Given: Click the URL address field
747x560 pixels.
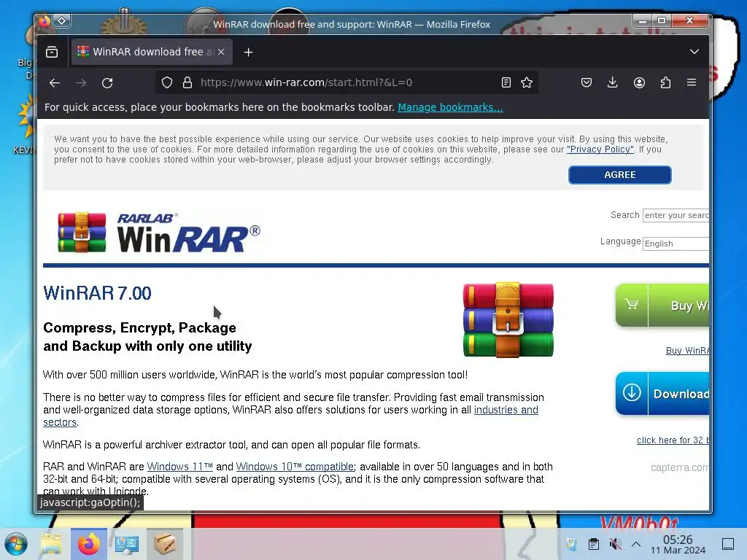Looking at the screenshot, I should 347,83.
